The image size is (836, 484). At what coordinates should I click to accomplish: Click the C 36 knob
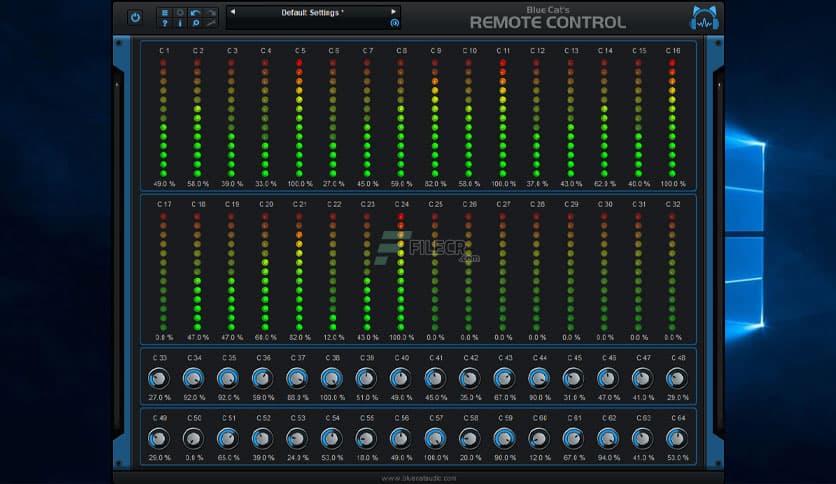tap(262, 378)
